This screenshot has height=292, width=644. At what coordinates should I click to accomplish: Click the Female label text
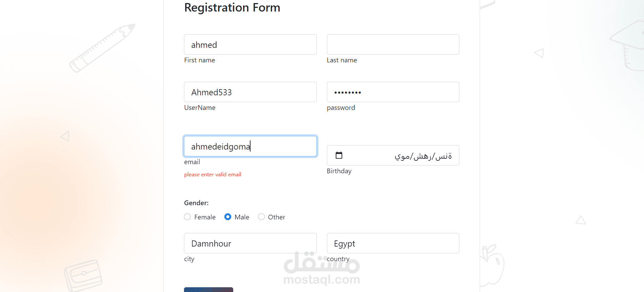click(205, 217)
